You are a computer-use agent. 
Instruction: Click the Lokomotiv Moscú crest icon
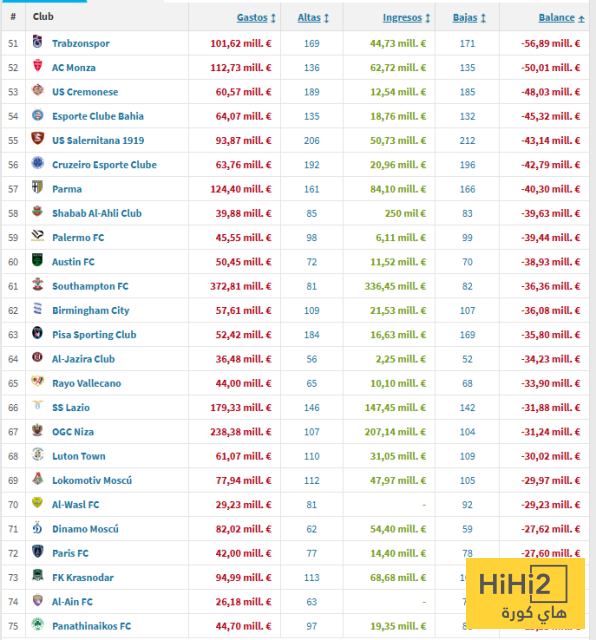(38, 478)
